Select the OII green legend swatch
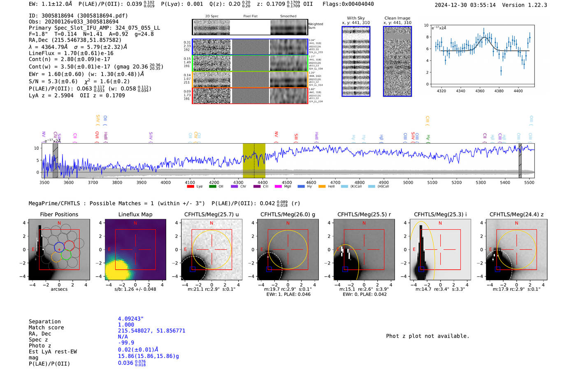The height and width of the screenshot is (392, 576). coord(212,186)
